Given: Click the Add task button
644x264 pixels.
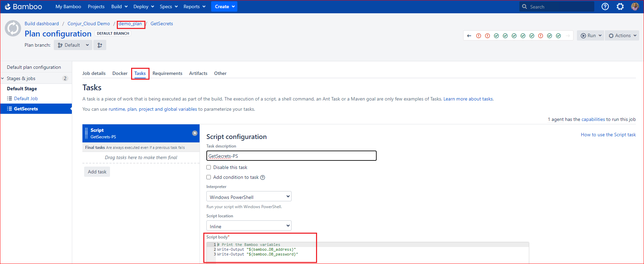Looking at the screenshot, I should (97, 172).
